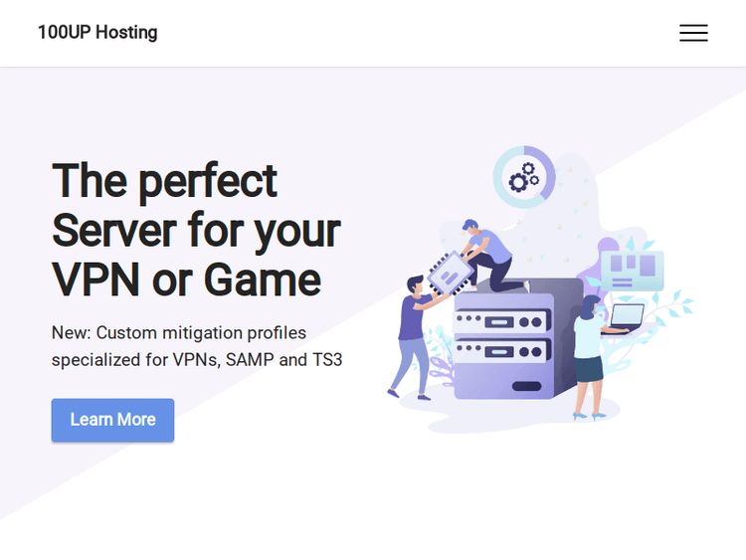This screenshot has width=746, height=560.
Task: Click the woman in the dark skirt
Action: [x=591, y=353]
